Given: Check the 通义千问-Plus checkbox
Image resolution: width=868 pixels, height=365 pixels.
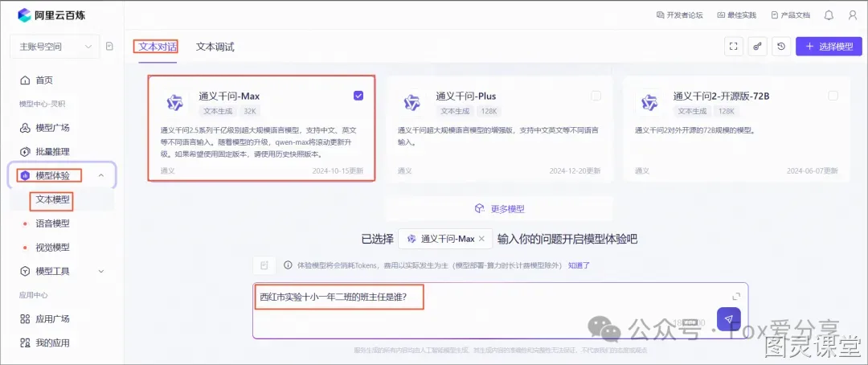Looking at the screenshot, I should pos(596,96).
